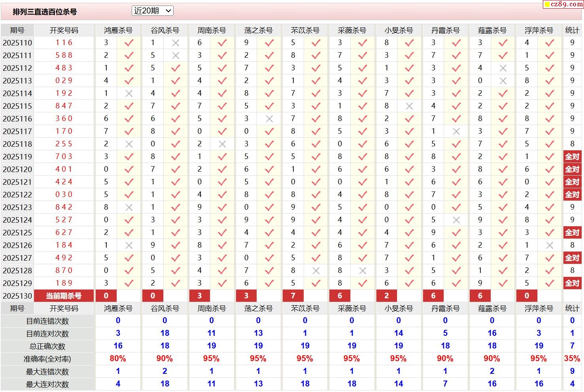Image resolution: width=584 pixels, height=392 pixels.
Task: Click the X mark for 小旻杀号 in row 2025115
Action: click(x=409, y=106)
